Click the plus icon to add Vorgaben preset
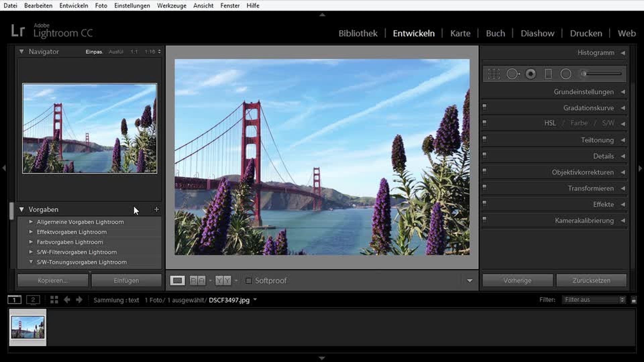 [156, 209]
